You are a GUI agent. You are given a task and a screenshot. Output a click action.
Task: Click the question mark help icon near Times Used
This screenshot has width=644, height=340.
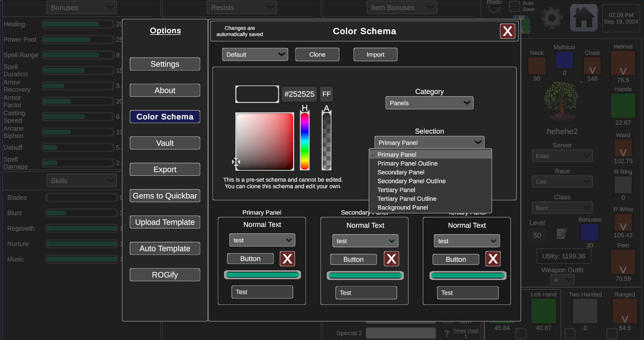[447, 333]
